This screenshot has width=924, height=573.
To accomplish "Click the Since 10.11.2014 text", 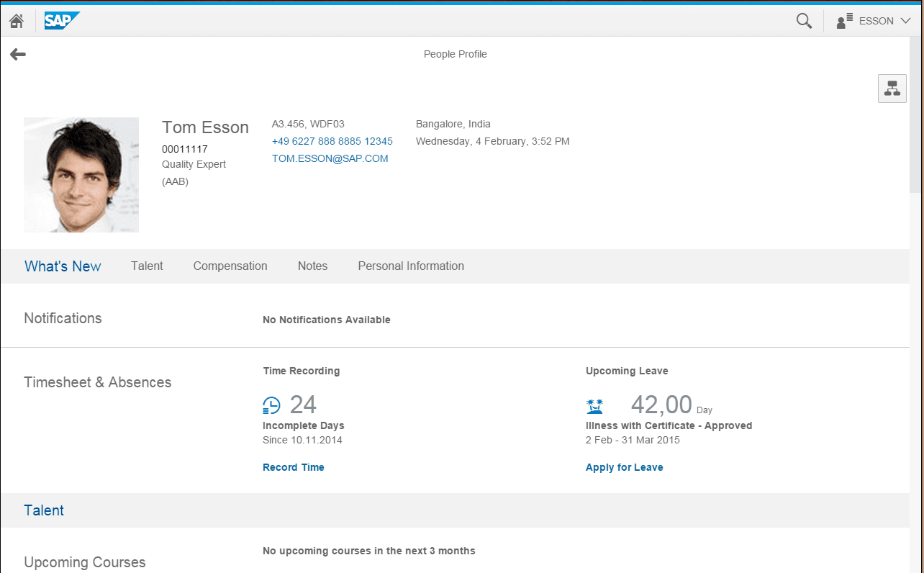I will click(x=302, y=440).
